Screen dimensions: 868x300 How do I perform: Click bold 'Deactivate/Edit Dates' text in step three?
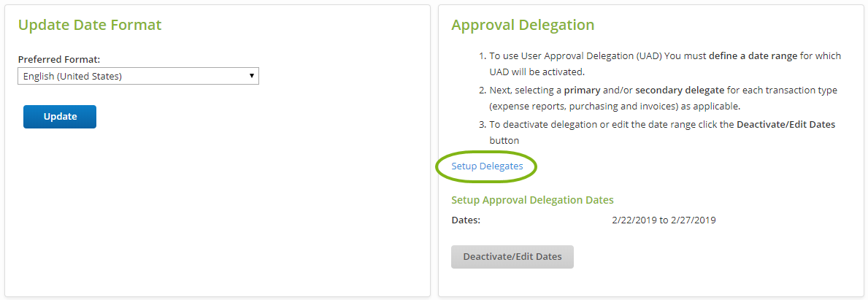point(786,124)
